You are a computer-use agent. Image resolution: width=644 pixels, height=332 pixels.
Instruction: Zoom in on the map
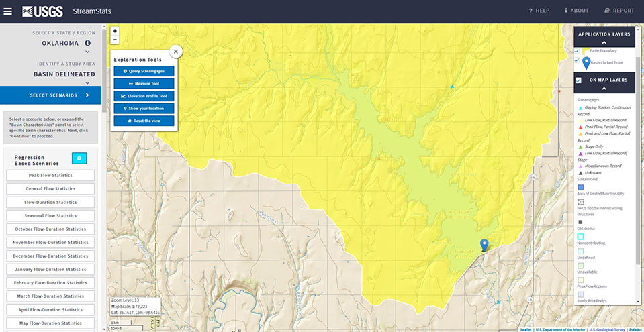115,31
